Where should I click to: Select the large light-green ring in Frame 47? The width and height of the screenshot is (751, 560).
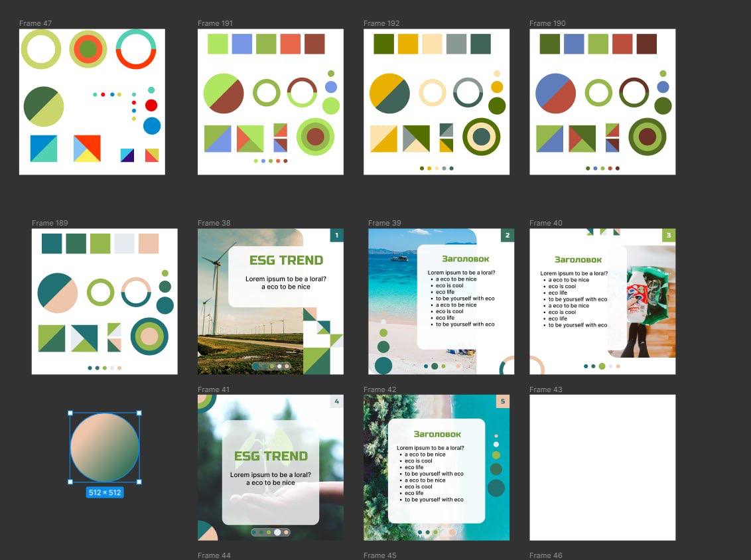(x=41, y=49)
